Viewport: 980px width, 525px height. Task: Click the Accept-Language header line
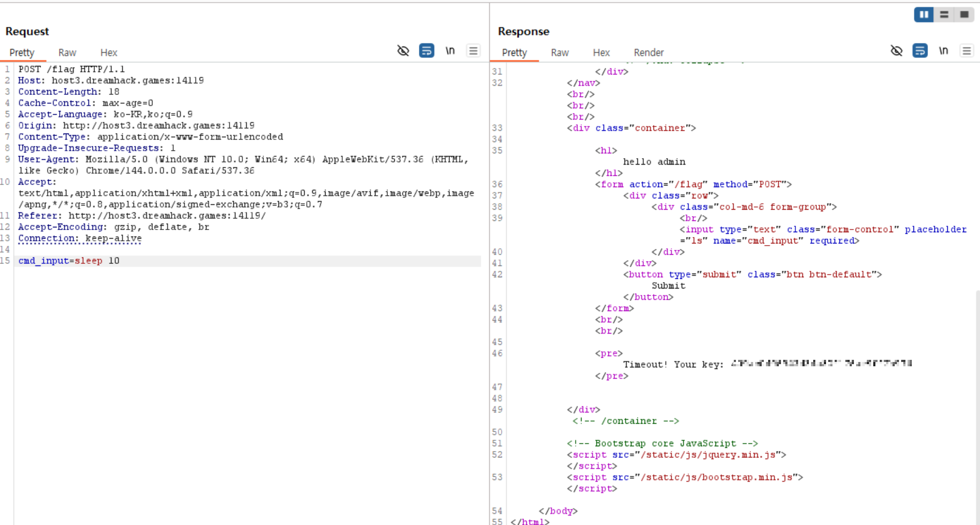[x=105, y=114]
